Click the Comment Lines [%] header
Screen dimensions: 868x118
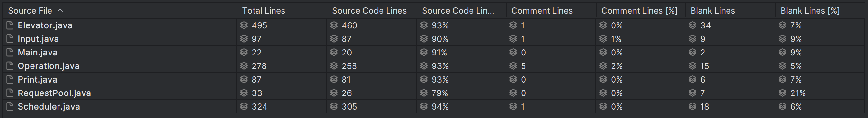click(639, 11)
